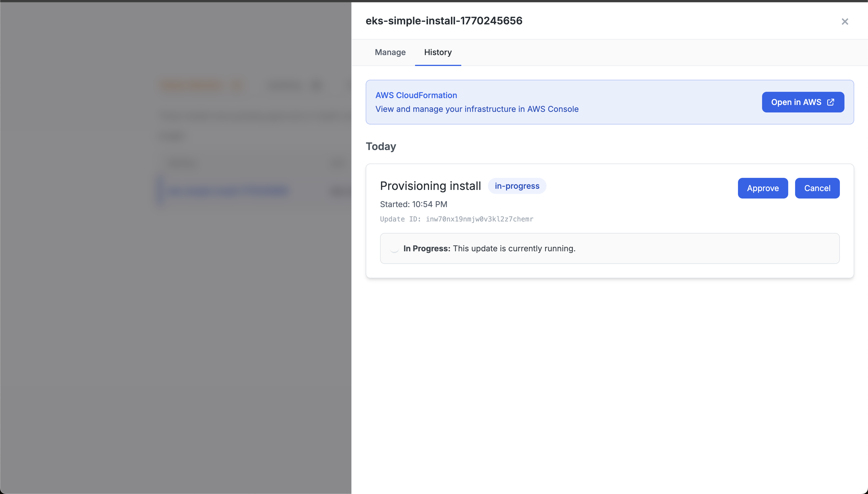Click the loading spinner icon
Screen dimensions: 868x494
tap(394, 249)
